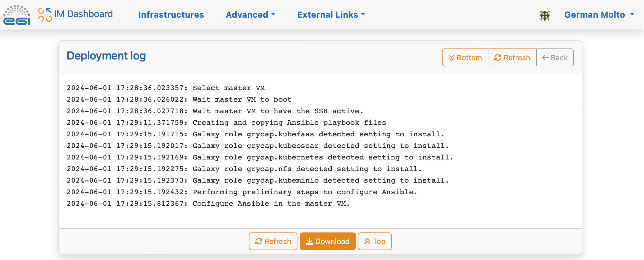644x260 pixels.
Task: Click the Deployment log heading
Action: pyautogui.click(x=106, y=56)
